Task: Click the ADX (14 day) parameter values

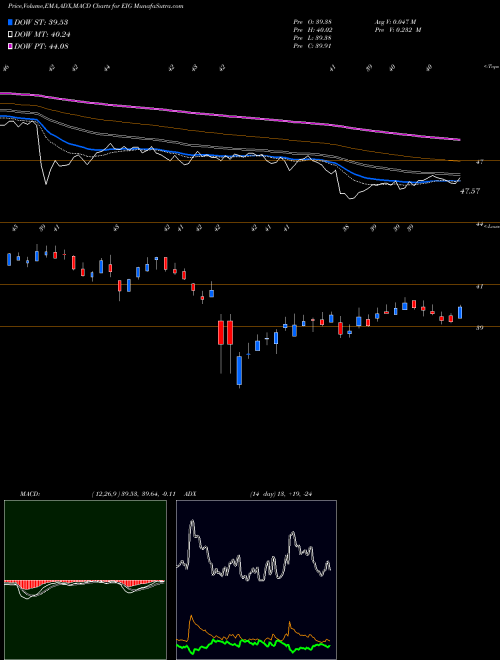Action: (x=281, y=494)
